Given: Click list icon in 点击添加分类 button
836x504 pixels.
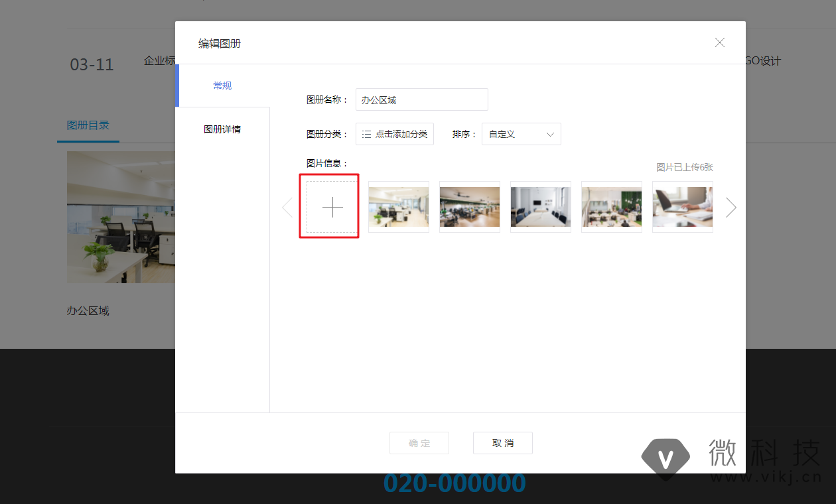Looking at the screenshot, I should (x=366, y=134).
